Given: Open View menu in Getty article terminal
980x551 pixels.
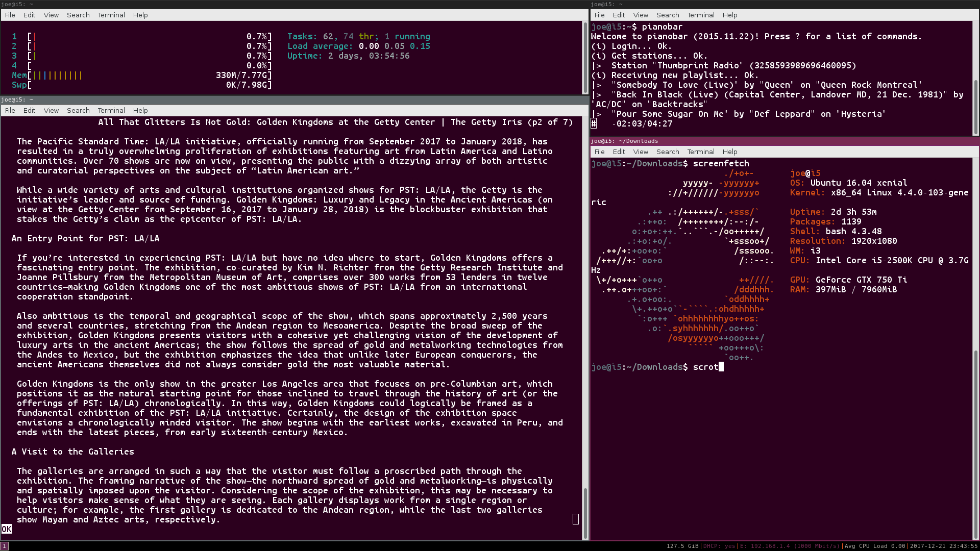Looking at the screenshot, I should pos(51,110).
